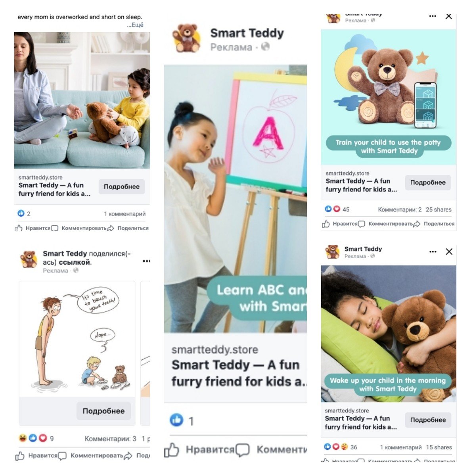Like the center ABC ad with the thumbs-up icon
This screenshot has width=471, height=476.
pos(172,450)
